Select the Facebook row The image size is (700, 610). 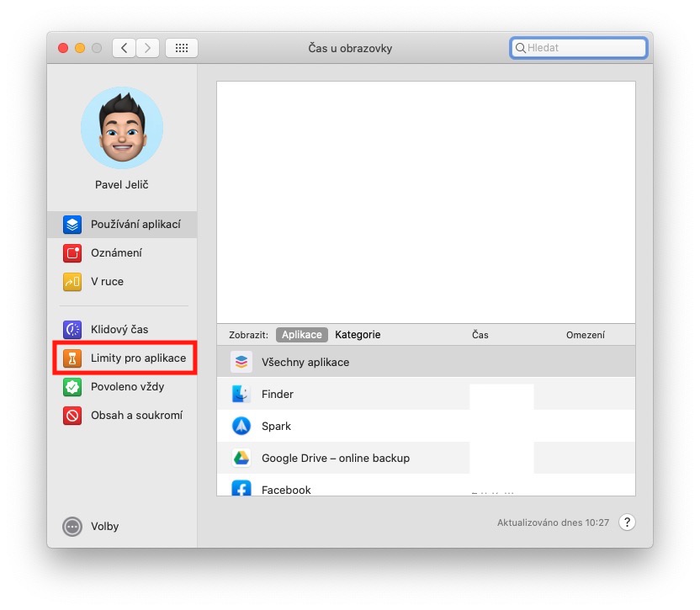(426, 485)
